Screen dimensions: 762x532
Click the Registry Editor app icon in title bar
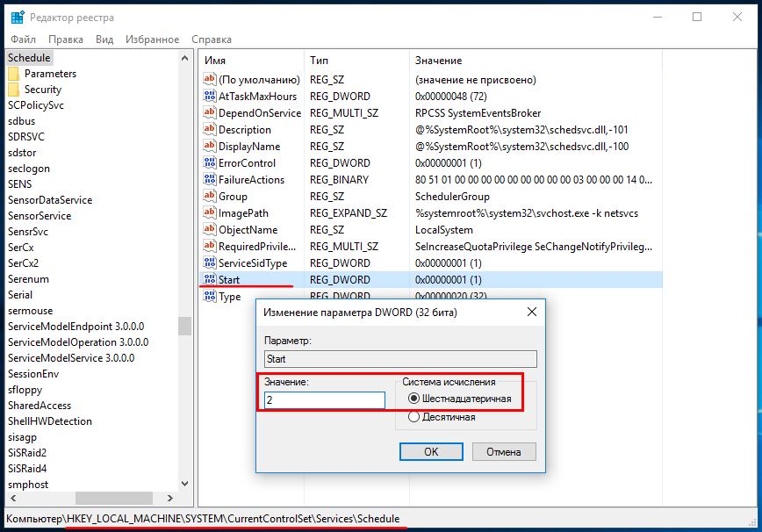18,18
